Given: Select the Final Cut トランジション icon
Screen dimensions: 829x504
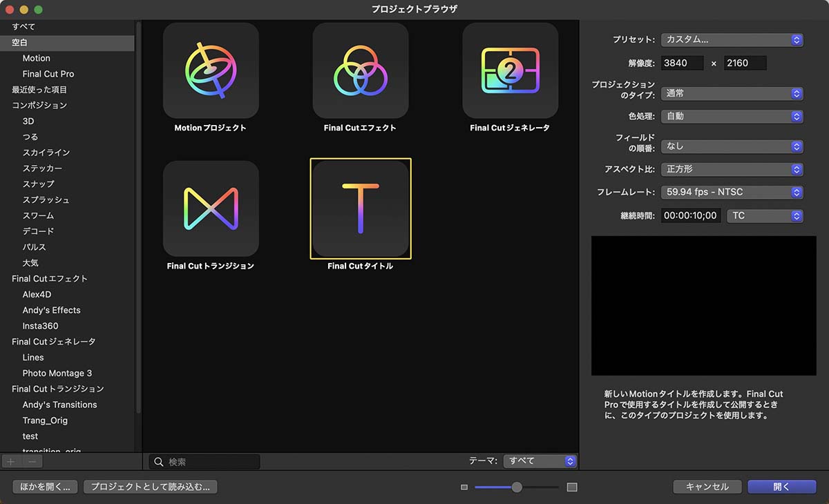Looking at the screenshot, I should click(211, 209).
